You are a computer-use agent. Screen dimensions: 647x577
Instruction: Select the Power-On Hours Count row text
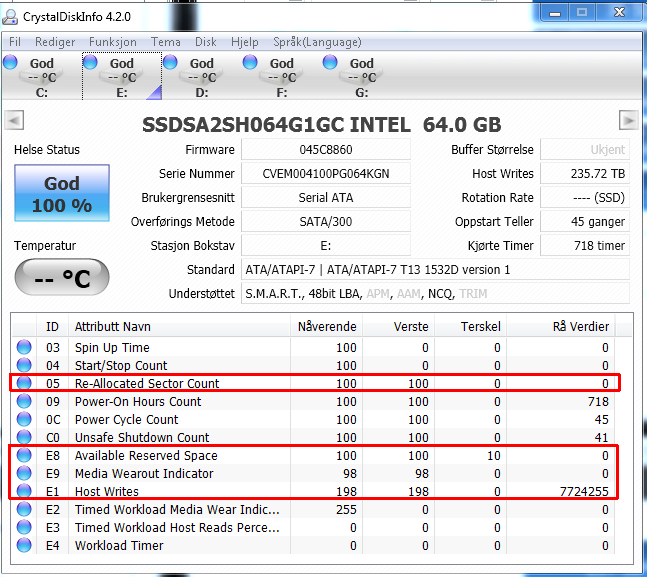pos(138,402)
